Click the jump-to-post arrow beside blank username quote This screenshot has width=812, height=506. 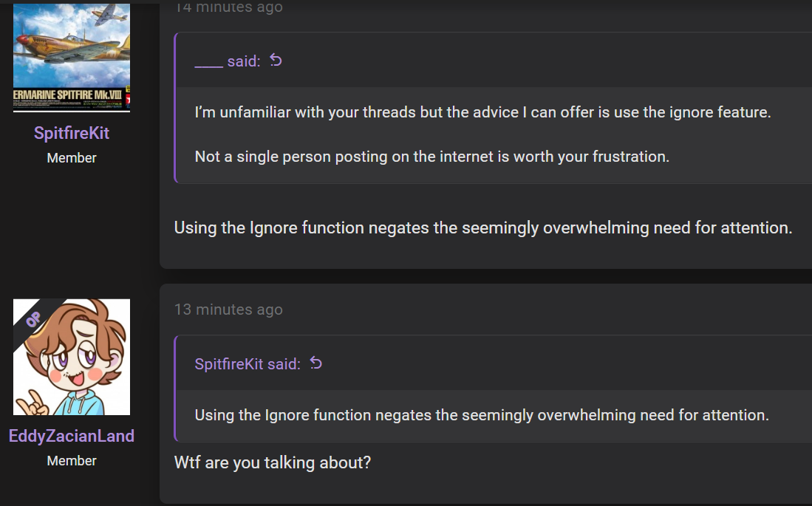point(276,61)
